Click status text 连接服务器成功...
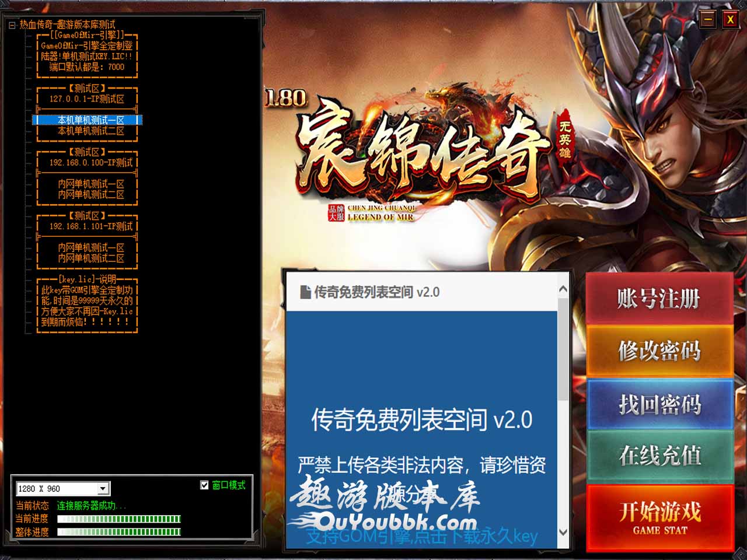The height and width of the screenshot is (560, 747). pos(91,506)
